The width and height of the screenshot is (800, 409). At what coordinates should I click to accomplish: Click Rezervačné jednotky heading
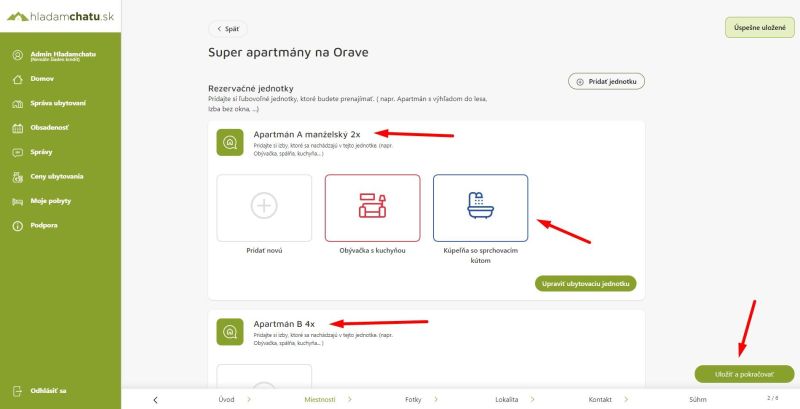251,89
